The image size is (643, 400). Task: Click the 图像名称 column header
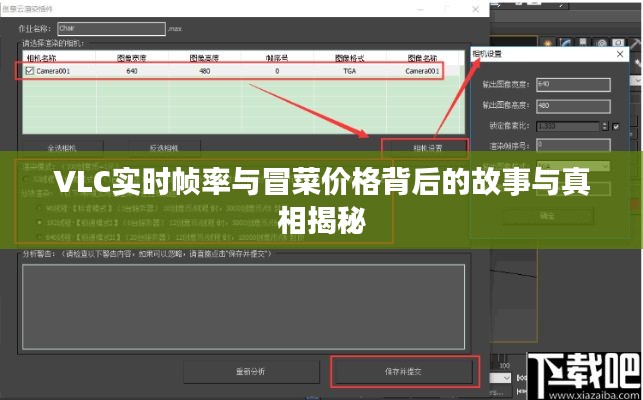coord(423,58)
